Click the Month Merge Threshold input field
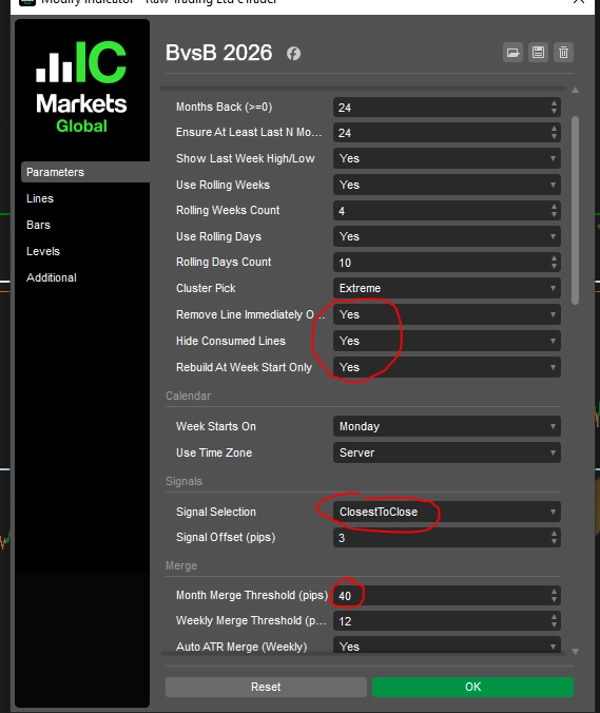The height and width of the screenshot is (713, 600). [440, 595]
